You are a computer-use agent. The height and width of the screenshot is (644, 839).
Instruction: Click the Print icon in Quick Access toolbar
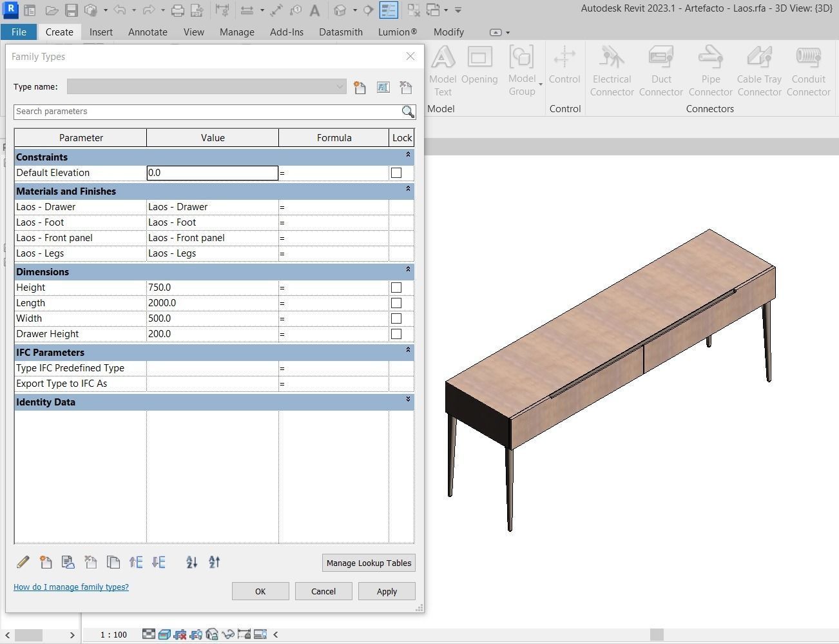[178, 10]
